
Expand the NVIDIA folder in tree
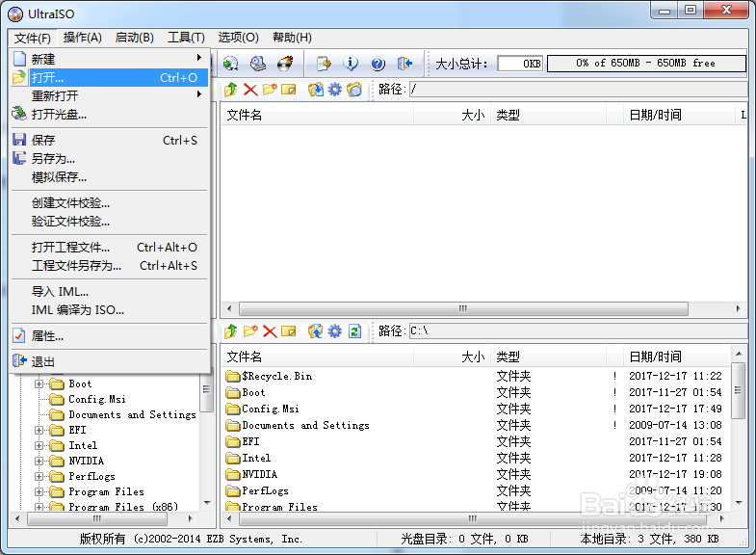tap(39, 461)
